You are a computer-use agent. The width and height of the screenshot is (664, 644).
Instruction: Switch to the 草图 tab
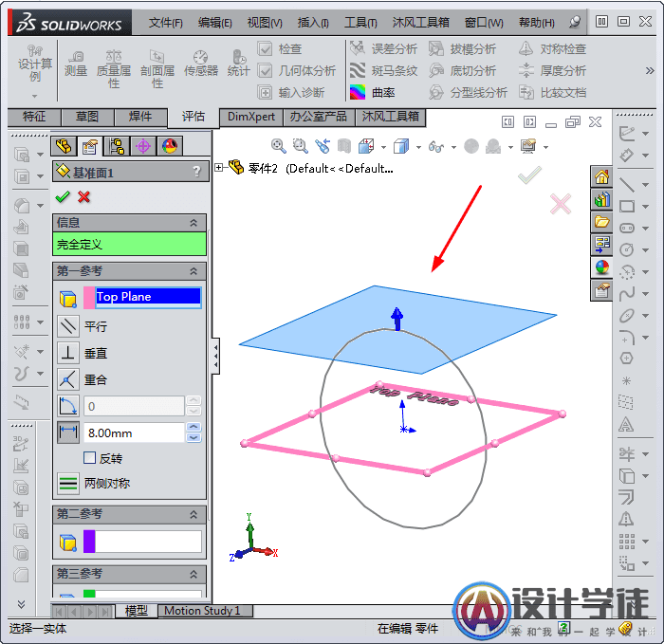(87, 117)
